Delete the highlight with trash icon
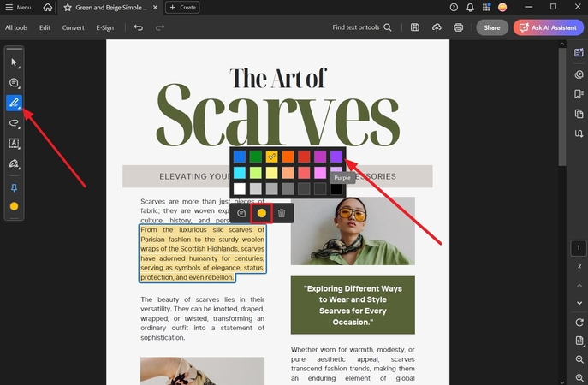 click(x=282, y=213)
